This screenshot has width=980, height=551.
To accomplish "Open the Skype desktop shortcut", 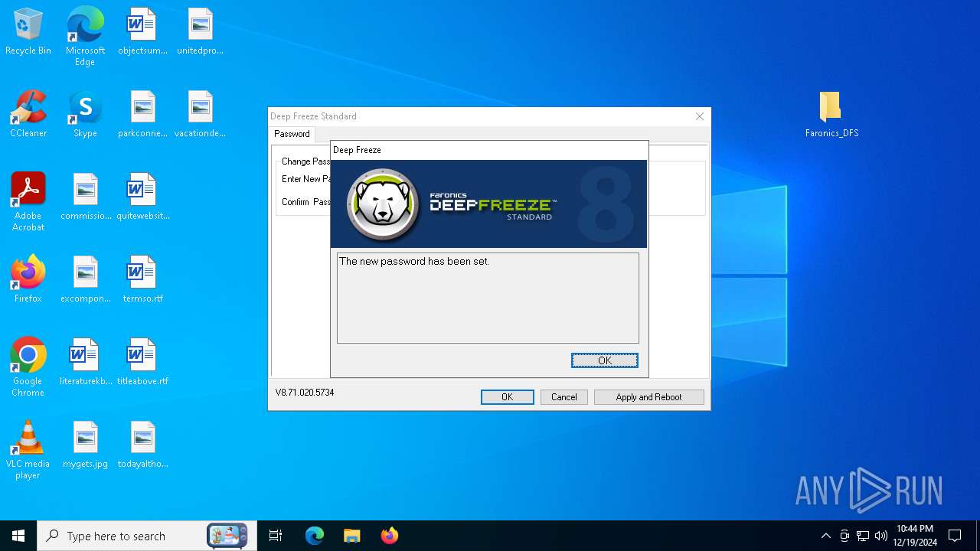I will tap(85, 115).
